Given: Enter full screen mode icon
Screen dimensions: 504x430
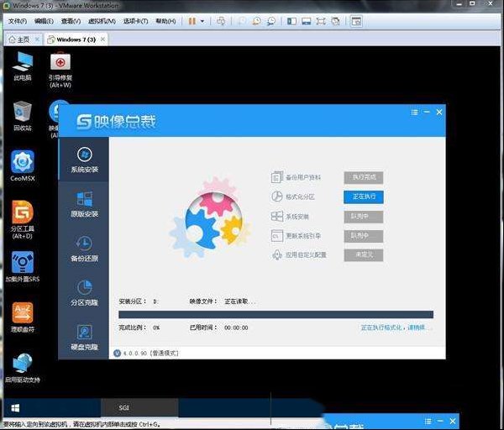Looking at the screenshot, I should (x=321, y=22).
